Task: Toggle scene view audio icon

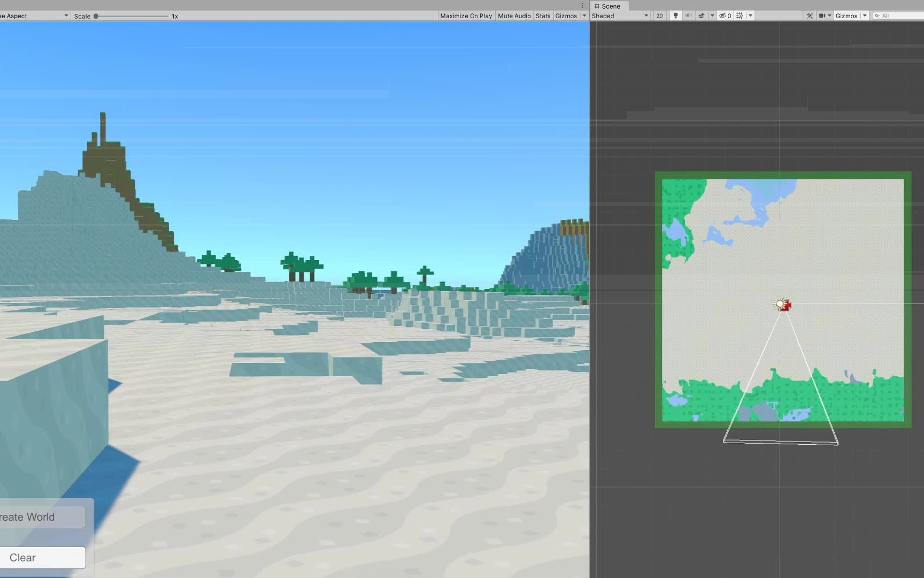Action: coord(689,16)
